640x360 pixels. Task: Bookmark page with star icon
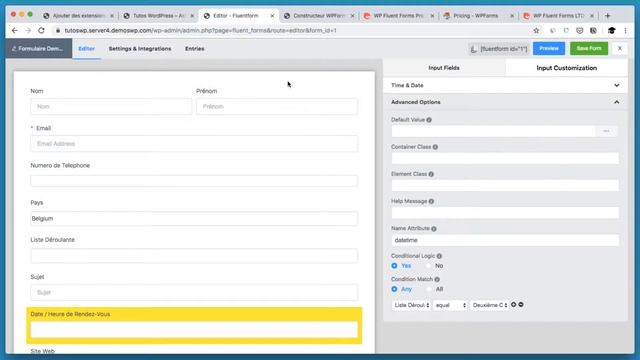pos(536,31)
